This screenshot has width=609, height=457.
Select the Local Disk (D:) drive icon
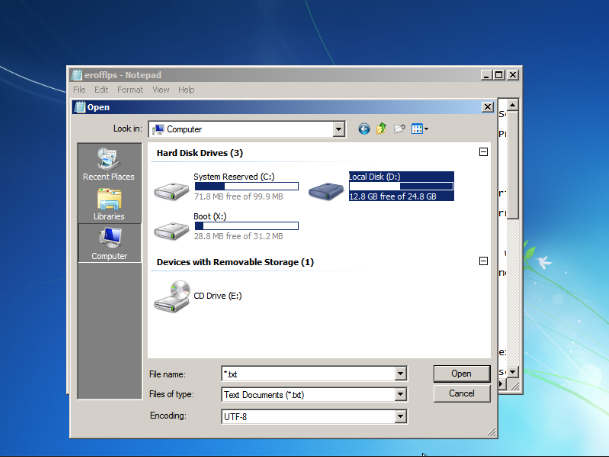[x=326, y=191]
